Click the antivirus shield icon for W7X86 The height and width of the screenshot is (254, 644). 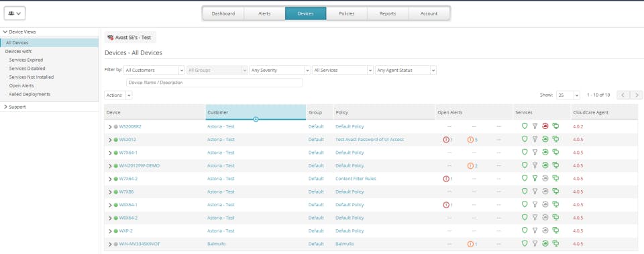click(x=525, y=192)
